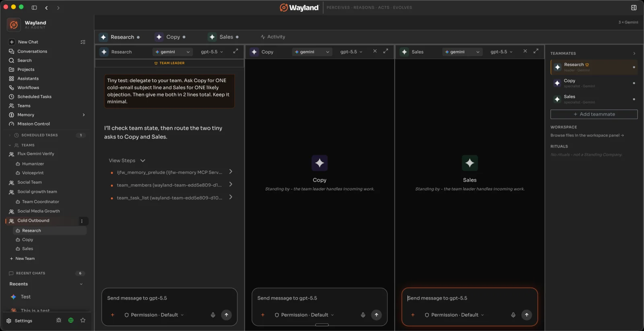Start voice input in Research pane
Screen dimensions: 644x331
[213, 315]
